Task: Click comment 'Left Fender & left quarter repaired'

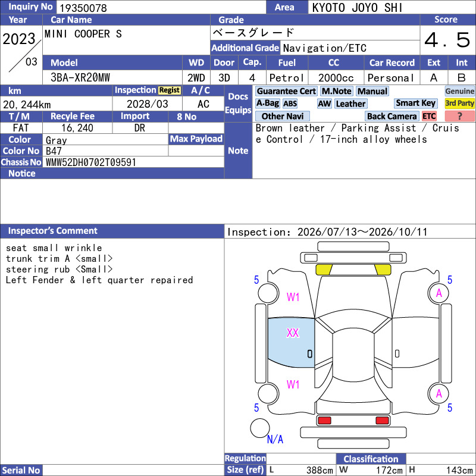Action: pos(99,280)
